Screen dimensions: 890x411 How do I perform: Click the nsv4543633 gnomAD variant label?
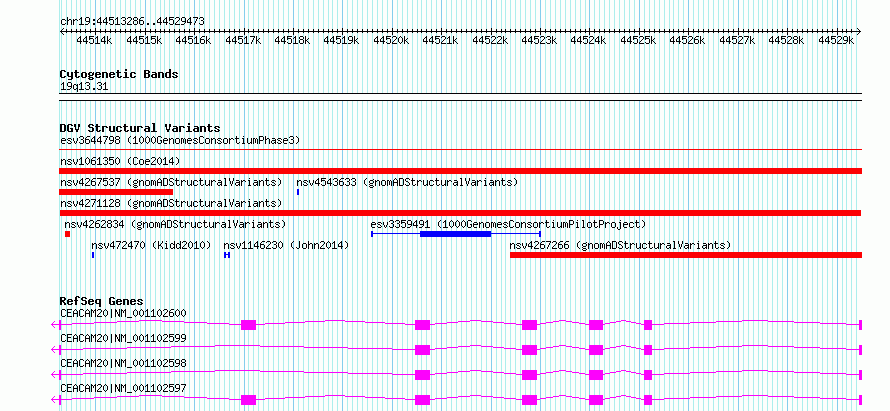pyautogui.click(x=407, y=182)
